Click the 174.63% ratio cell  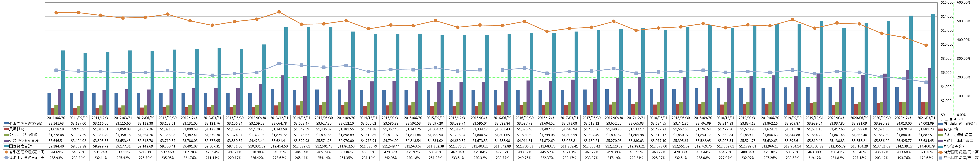[926, 158]
